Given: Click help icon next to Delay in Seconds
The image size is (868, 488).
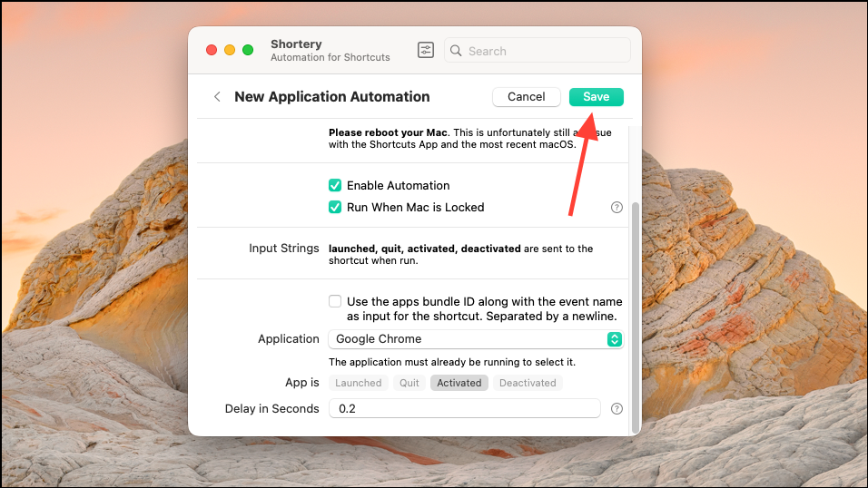Looking at the screenshot, I should pos(616,409).
